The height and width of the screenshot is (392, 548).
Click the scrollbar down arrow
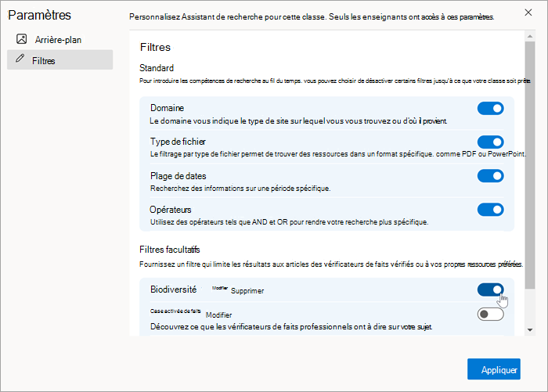tap(530, 330)
